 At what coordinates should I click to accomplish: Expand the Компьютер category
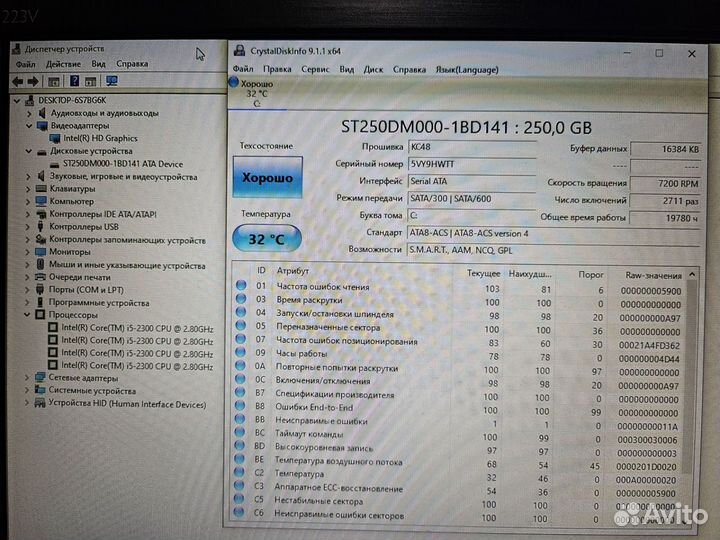tap(28, 202)
